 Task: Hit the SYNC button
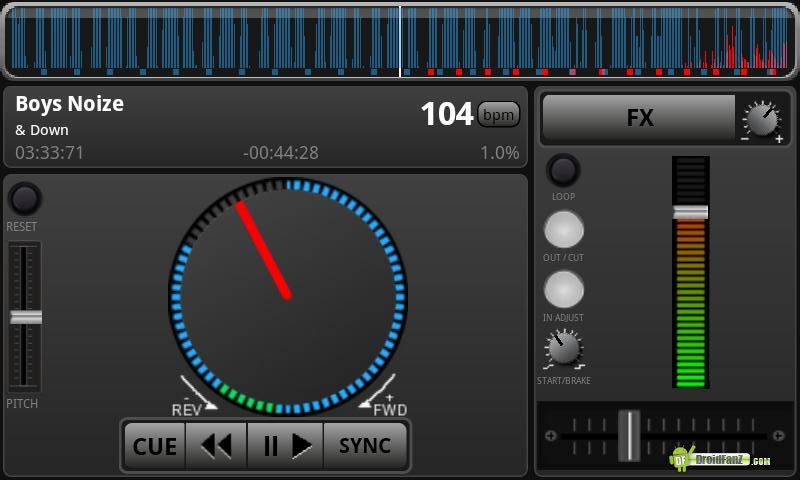tap(365, 446)
